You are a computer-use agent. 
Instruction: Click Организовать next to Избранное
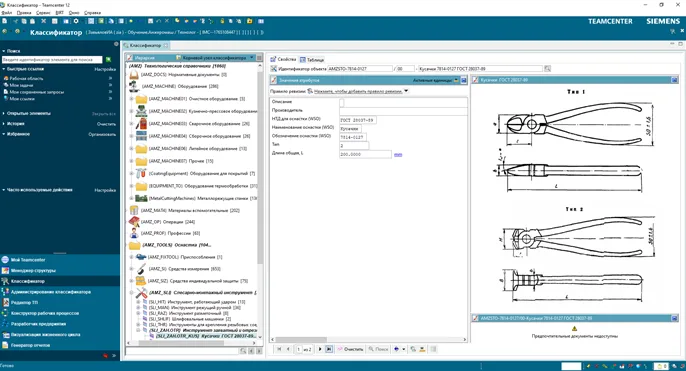coord(102,134)
